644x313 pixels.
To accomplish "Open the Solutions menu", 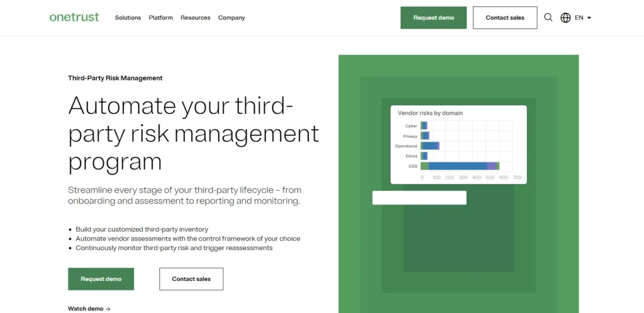I will (x=128, y=18).
